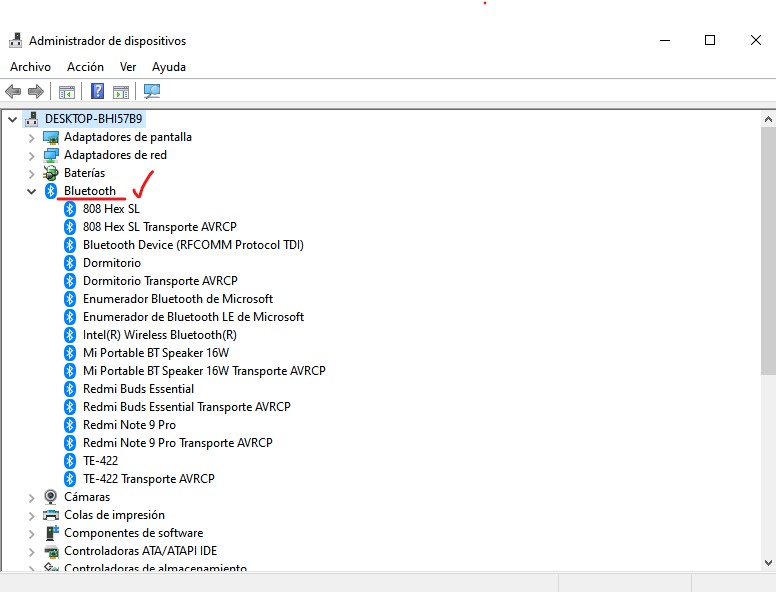Click the icon beside TE-422 device
The image size is (776, 592).
(70, 461)
